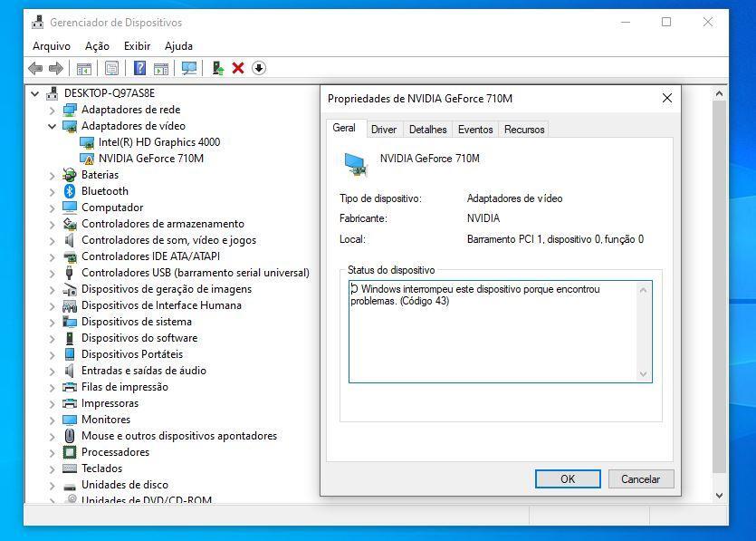Viewport: 756px width, 541px height.
Task: Click the display adapter icon in Properties dialog
Action: [x=356, y=165]
